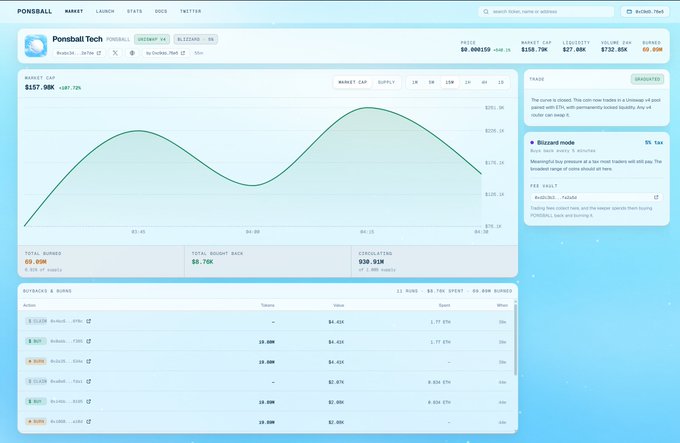
Task: Click the $157.98K market cap value above chart
Action: [x=39, y=88]
